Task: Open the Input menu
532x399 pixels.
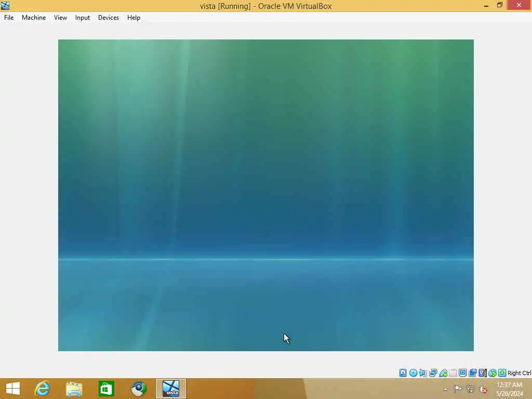Action: click(x=83, y=18)
